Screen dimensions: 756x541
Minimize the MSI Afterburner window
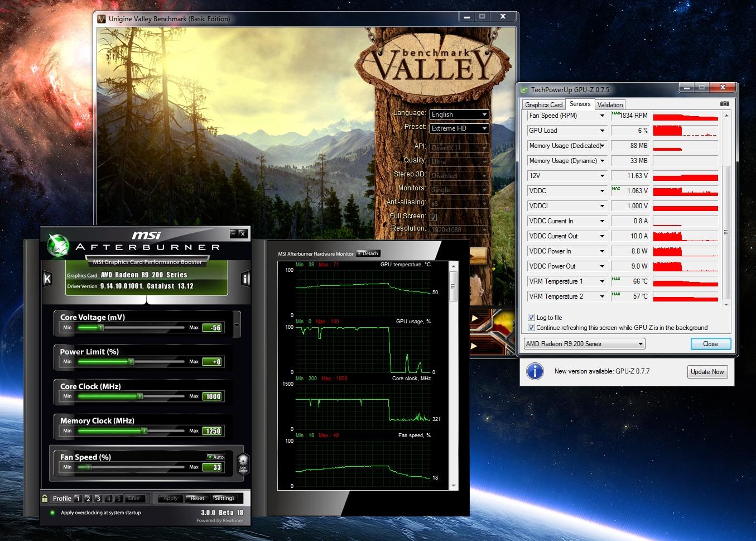point(233,233)
